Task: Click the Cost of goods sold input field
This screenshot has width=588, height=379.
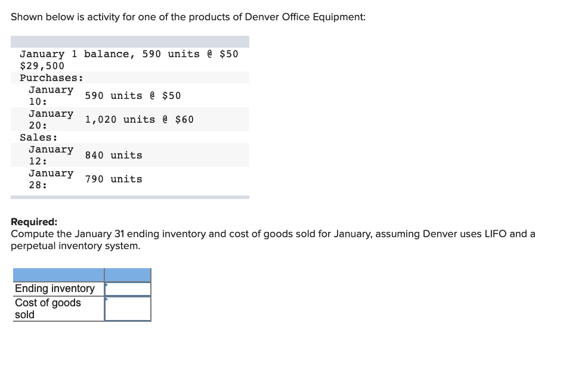Action: click(x=127, y=307)
